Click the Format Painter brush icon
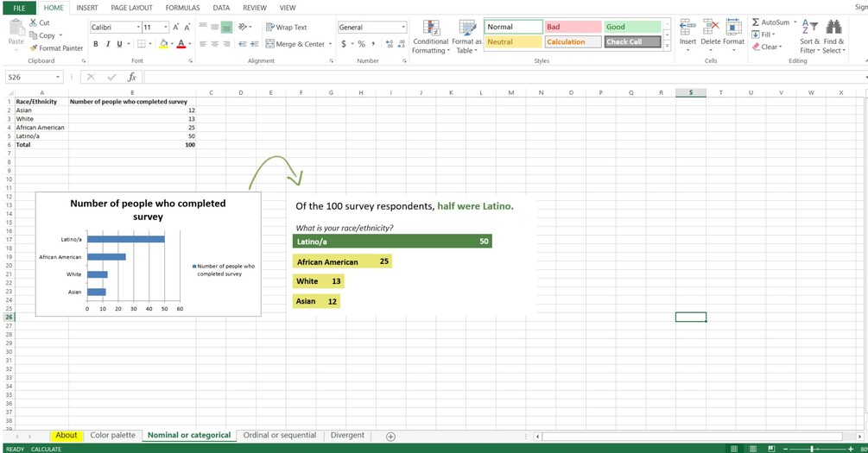The width and height of the screenshot is (868, 453). pos(33,48)
